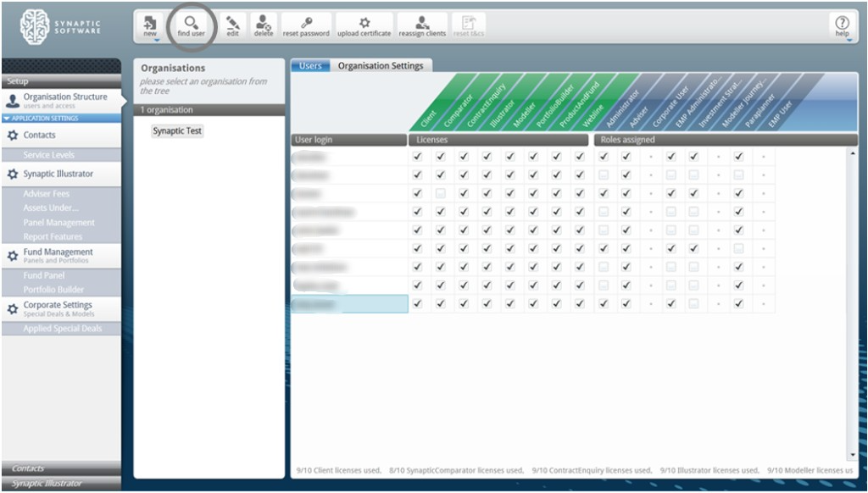Open the Adviser Fees link
Screen dimensions: 868x493
click(46, 194)
